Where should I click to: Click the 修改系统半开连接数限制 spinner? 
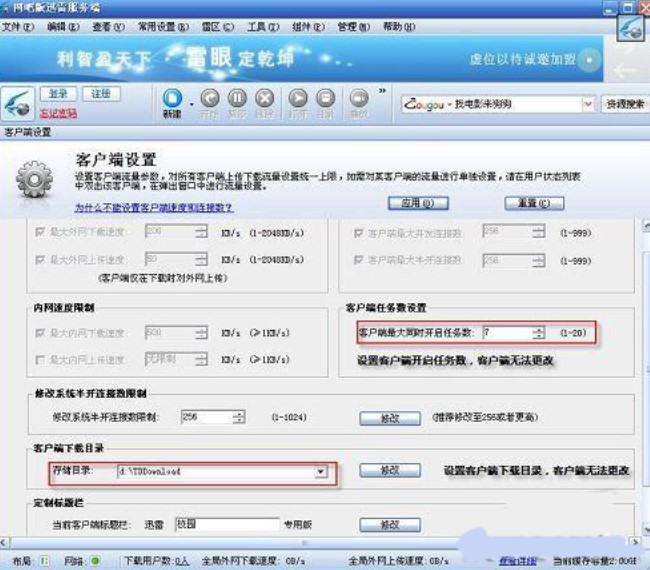[x=238, y=417]
